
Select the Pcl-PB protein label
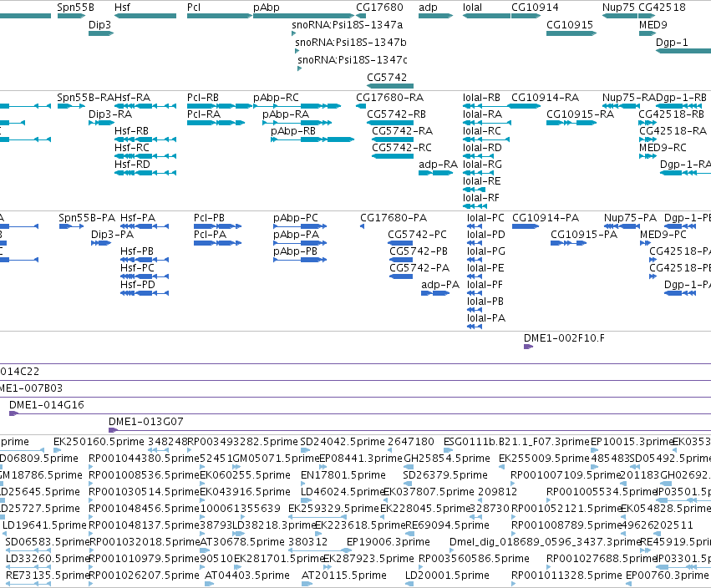[x=209, y=218]
